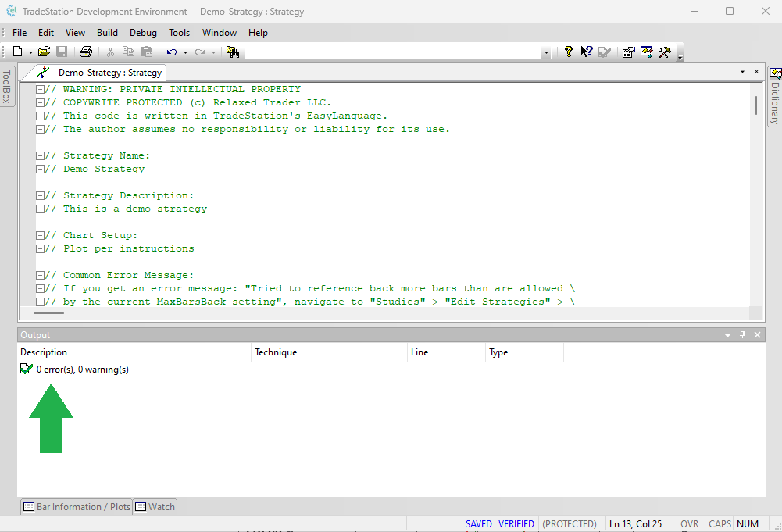This screenshot has height=532, width=782.
Task: Open the Tools menu
Action: click(x=179, y=32)
